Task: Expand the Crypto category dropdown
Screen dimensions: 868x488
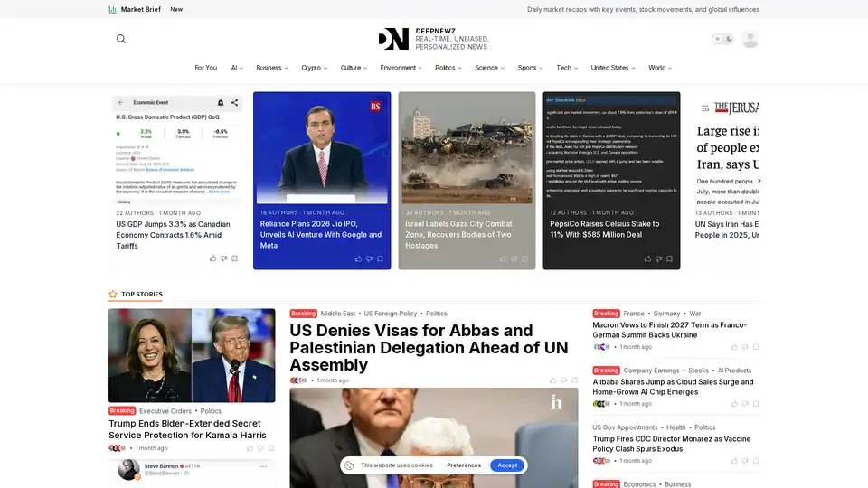Action: pyautogui.click(x=315, y=68)
